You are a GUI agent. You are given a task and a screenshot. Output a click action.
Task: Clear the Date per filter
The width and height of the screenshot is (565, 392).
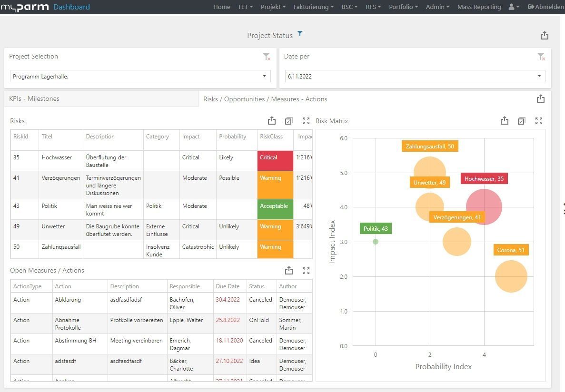[x=541, y=57]
